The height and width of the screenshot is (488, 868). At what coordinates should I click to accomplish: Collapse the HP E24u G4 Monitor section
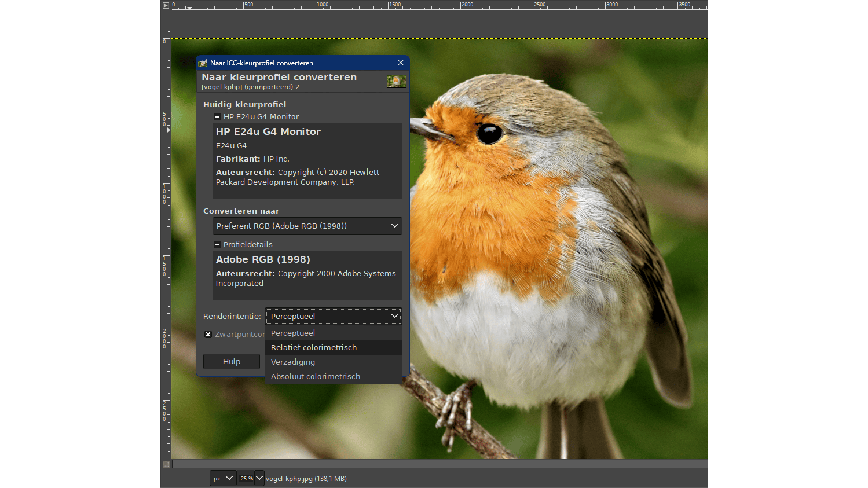click(x=217, y=117)
